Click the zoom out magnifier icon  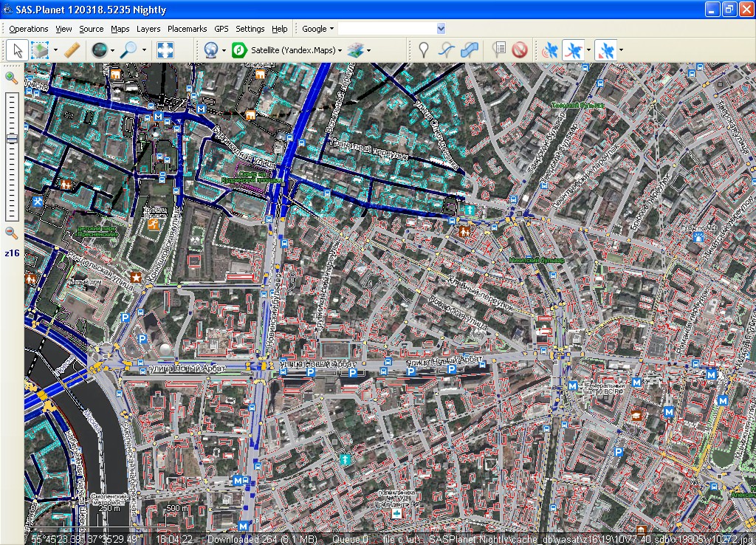pos(11,233)
